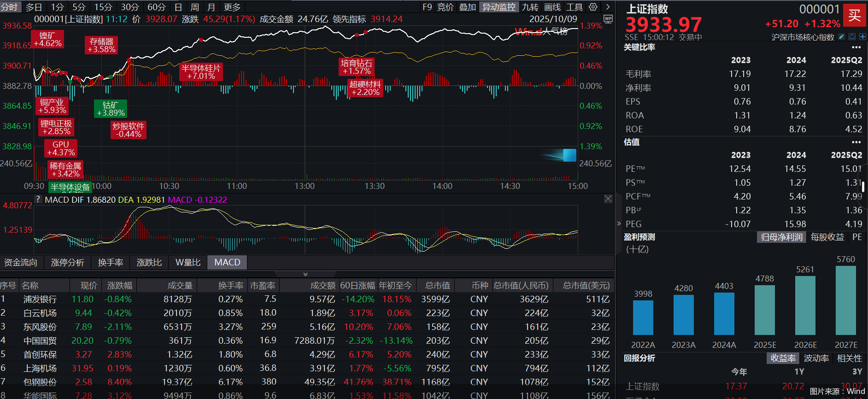Click the bell alert icon
The width and height of the screenshot is (868, 399).
click(x=852, y=37)
